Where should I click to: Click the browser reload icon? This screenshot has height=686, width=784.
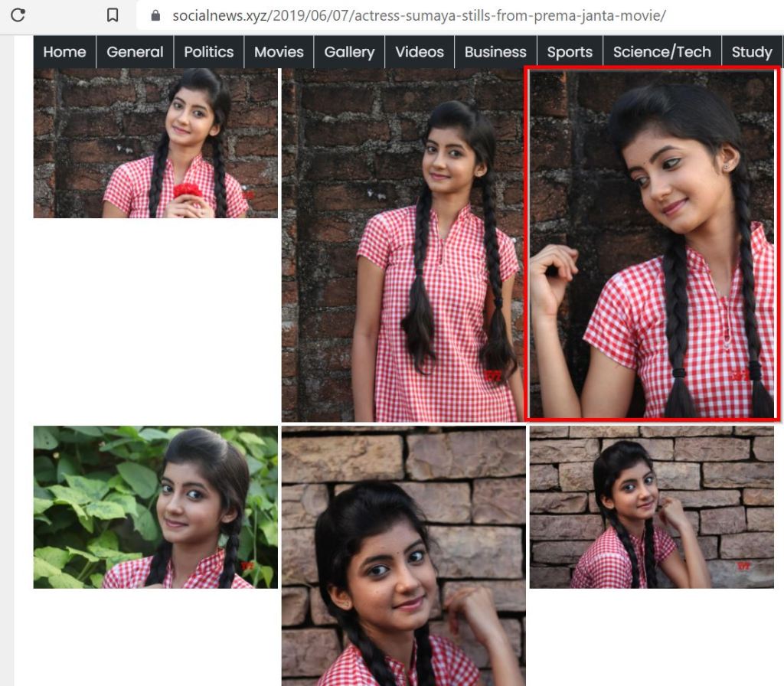click(x=18, y=15)
